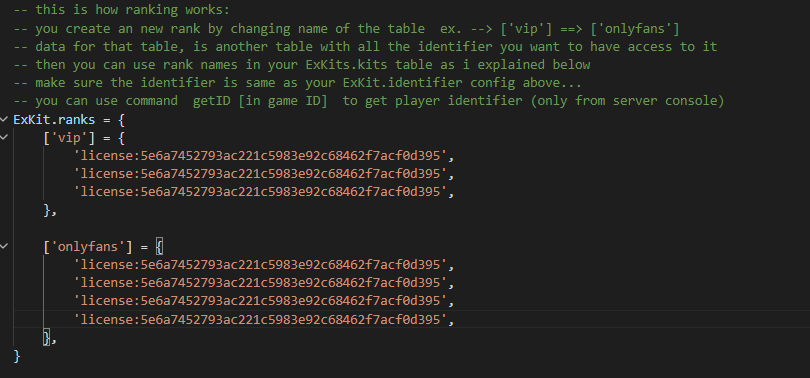The width and height of the screenshot is (810, 378).
Task: Click the ExKit.ranks variable name
Action: coord(54,120)
